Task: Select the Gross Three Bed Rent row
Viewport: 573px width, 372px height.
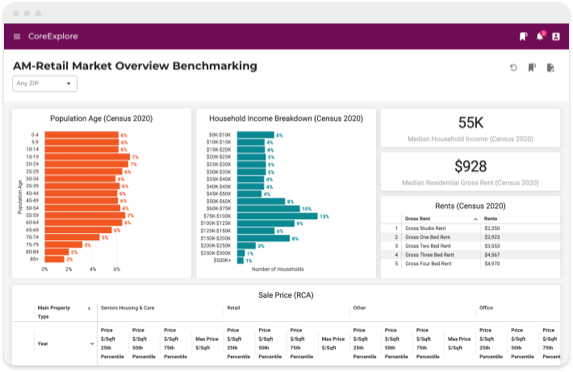Action: click(x=470, y=255)
